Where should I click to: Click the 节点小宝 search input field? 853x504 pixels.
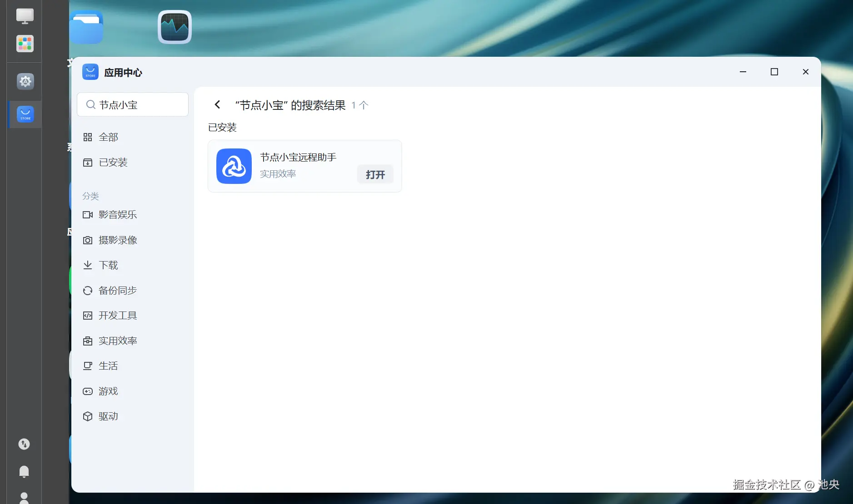pyautogui.click(x=133, y=104)
